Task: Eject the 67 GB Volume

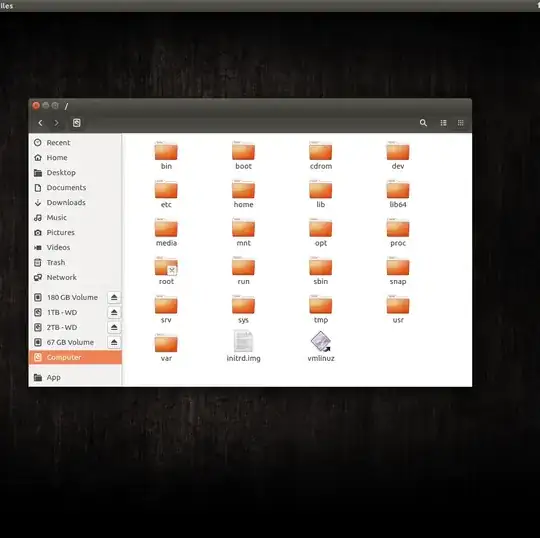Action: click(114, 342)
